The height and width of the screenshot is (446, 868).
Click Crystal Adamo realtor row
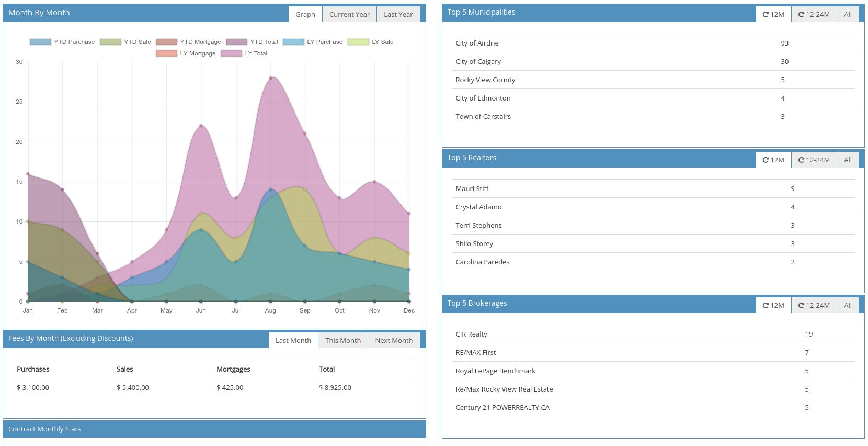653,207
